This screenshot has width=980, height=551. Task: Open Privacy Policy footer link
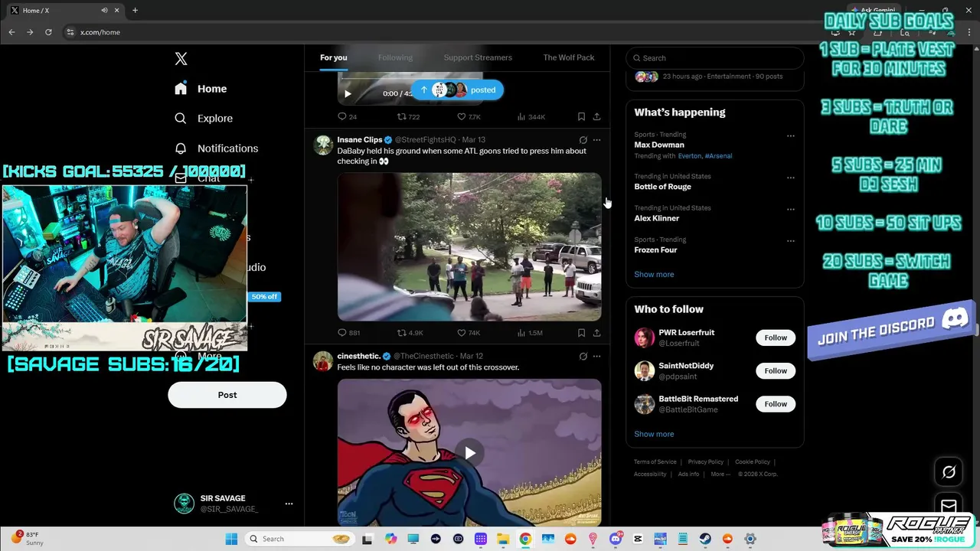pyautogui.click(x=705, y=462)
